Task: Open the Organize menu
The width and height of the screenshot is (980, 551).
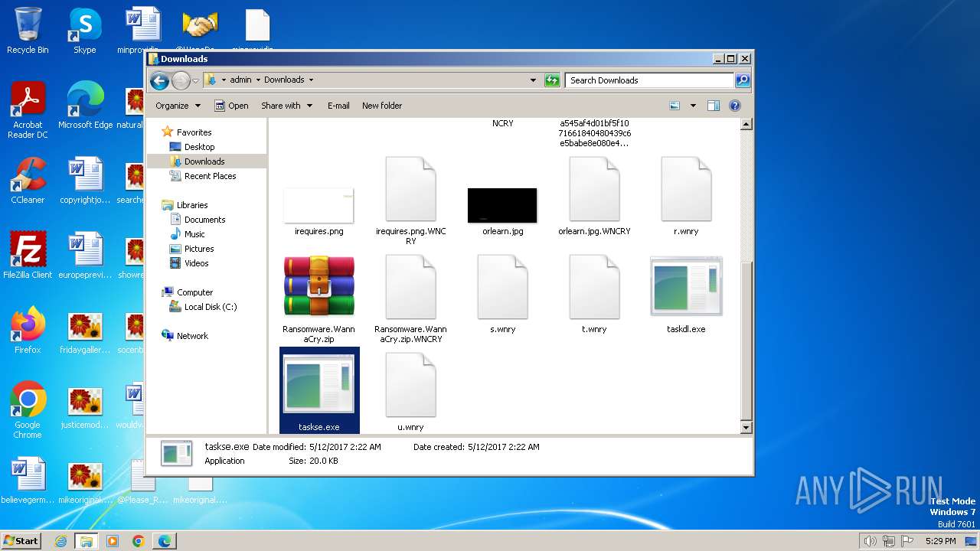Action: click(x=178, y=106)
